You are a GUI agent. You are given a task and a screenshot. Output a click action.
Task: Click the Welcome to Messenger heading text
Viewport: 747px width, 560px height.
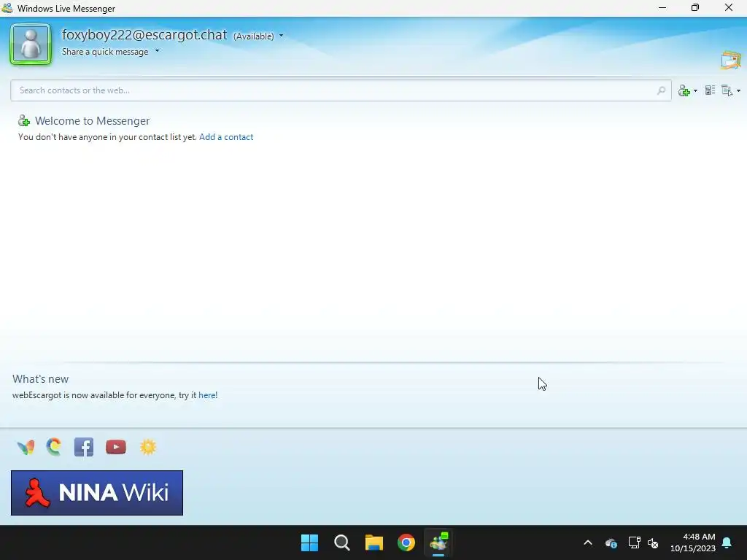[x=93, y=121]
